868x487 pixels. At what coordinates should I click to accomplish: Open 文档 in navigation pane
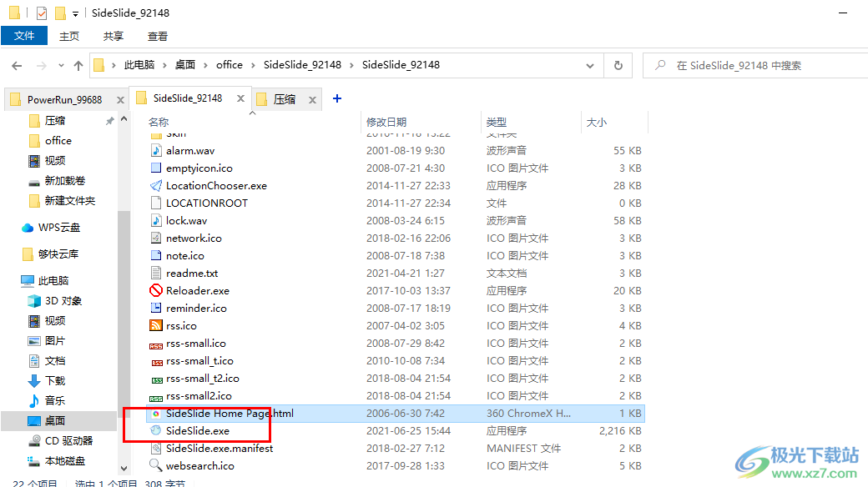(x=55, y=361)
